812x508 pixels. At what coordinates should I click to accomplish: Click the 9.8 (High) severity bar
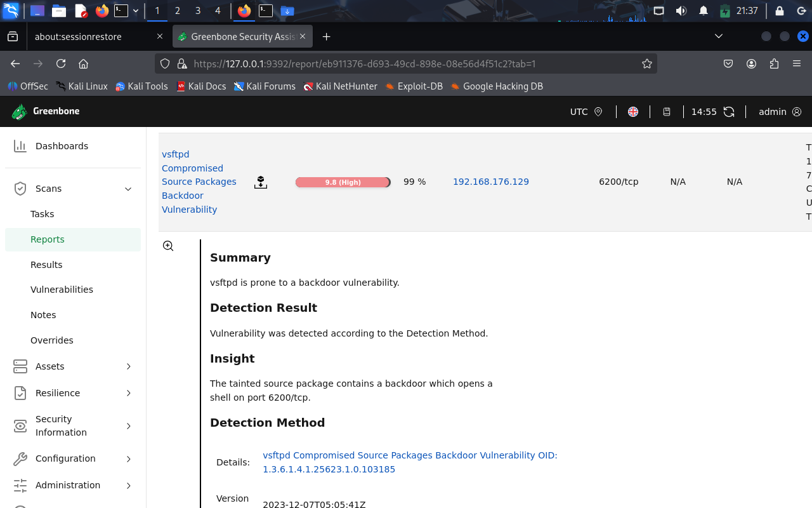tap(343, 182)
